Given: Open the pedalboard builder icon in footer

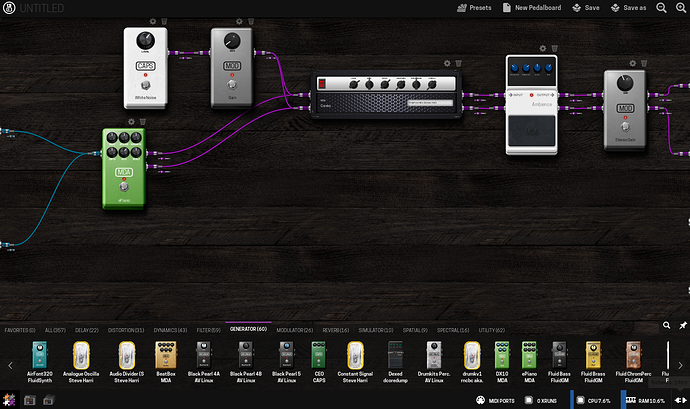Looking at the screenshot, I should coord(9,400).
